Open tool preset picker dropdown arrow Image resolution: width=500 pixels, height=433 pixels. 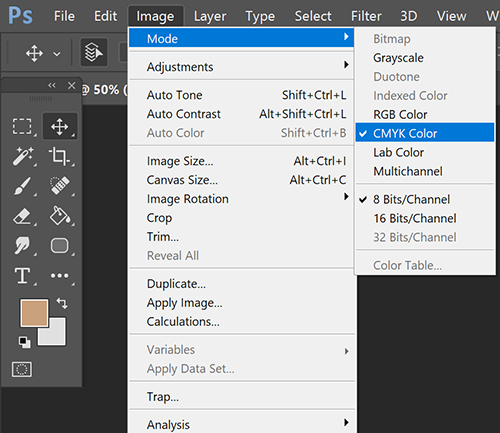pos(57,53)
